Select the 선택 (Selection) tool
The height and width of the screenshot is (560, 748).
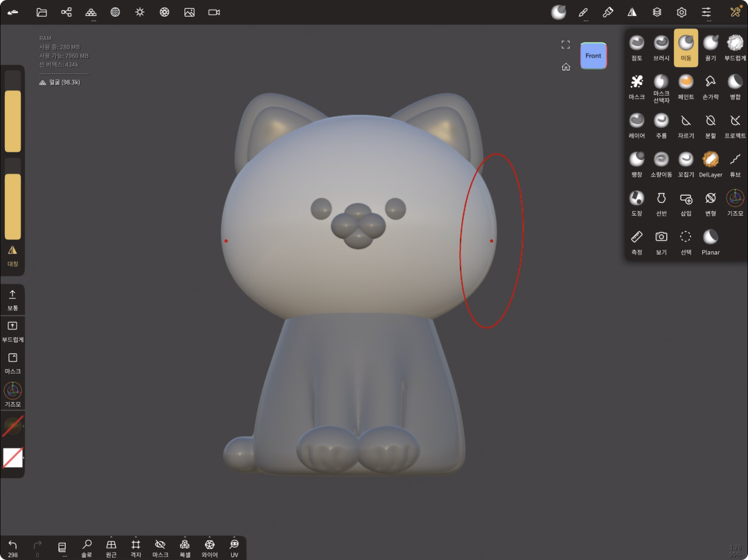point(686,242)
